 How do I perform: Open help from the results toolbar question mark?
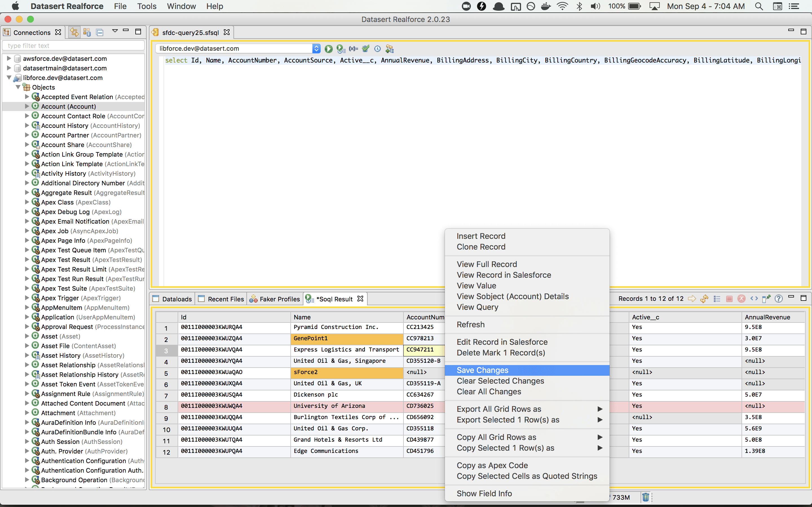tap(779, 299)
